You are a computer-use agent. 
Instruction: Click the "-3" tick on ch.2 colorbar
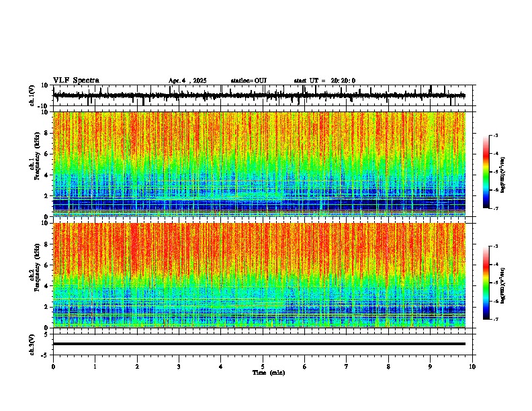coord(496,246)
